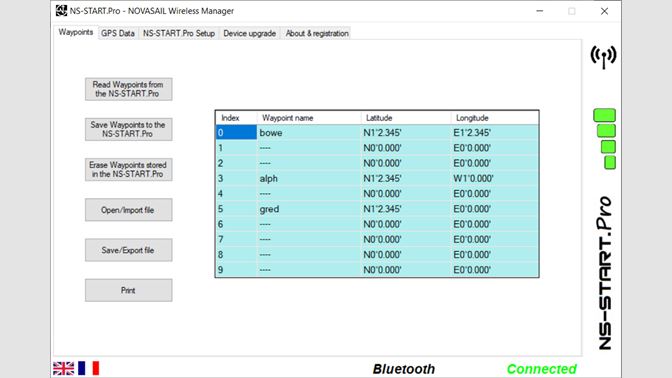Click the Save/Export file button
The width and height of the screenshot is (672, 378).
click(129, 250)
